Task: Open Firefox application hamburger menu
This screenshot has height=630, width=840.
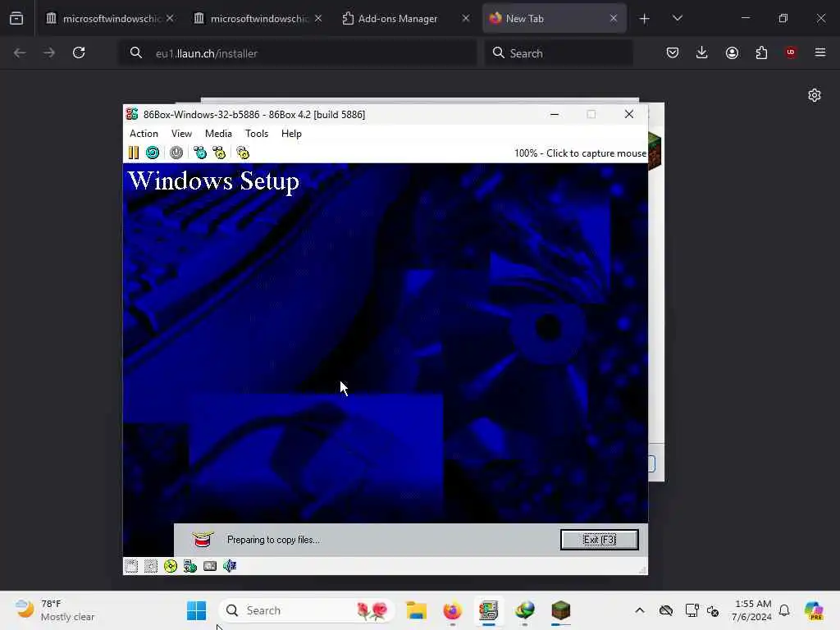Action: click(820, 52)
